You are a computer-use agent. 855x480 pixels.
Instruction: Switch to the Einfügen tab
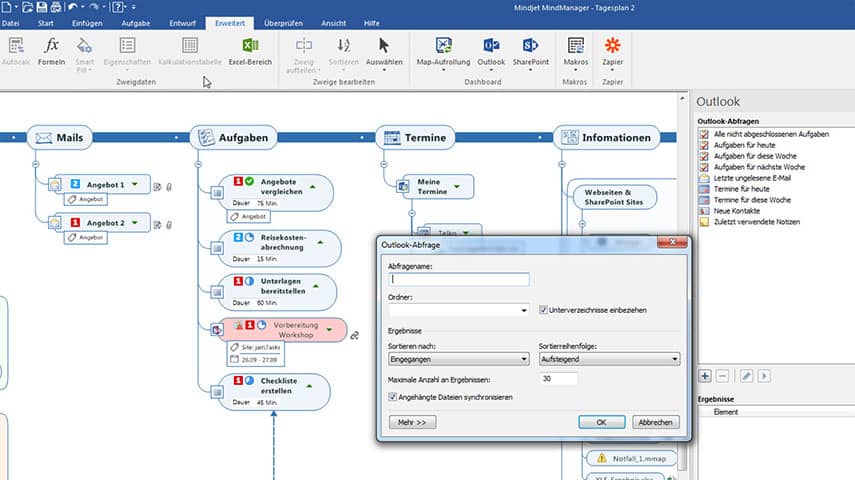[x=87, y=23]
